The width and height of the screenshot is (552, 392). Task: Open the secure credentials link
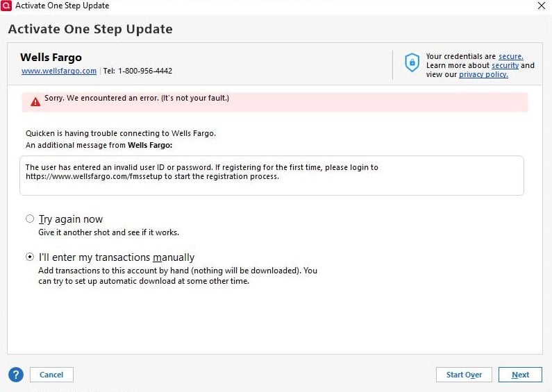pos(511,56)
